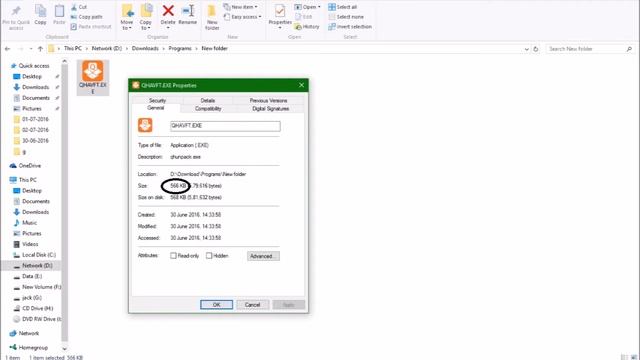Click Copy path in ribbon
This screenshot has height=360, width=640.
pos(87,17)
